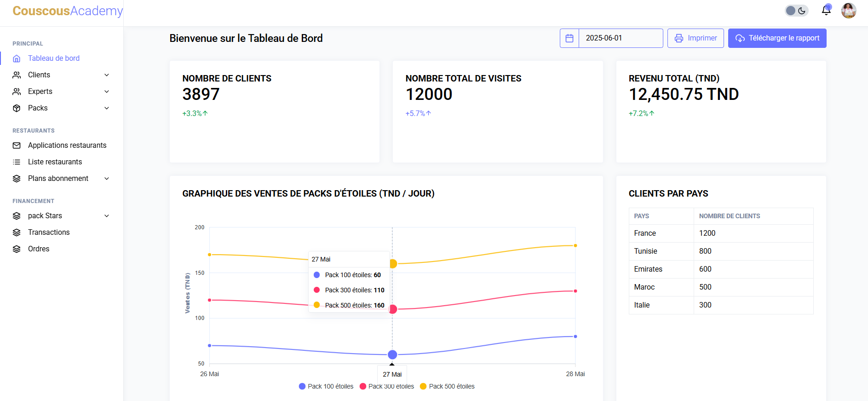
Task: Open the Ordres menu item
Action: 39,249
